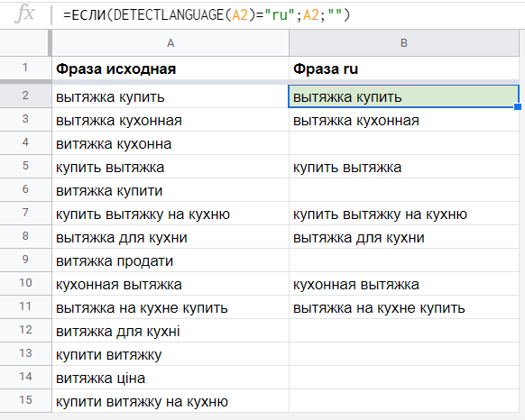Screen dimensions: 525x420
Task: Select cell 'купити витяжку на кухню'
Action: point(170,400)
